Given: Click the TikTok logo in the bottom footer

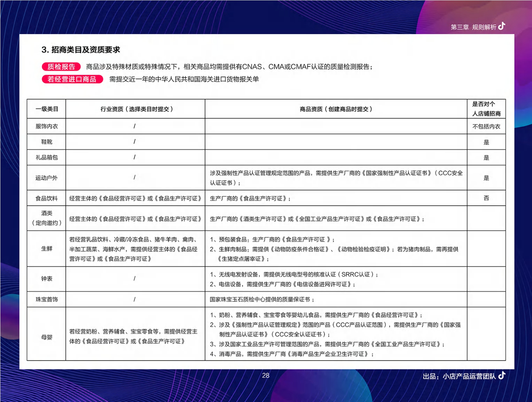Looking at the screenshot, I should pyautogui.click(x=502, y=376).
